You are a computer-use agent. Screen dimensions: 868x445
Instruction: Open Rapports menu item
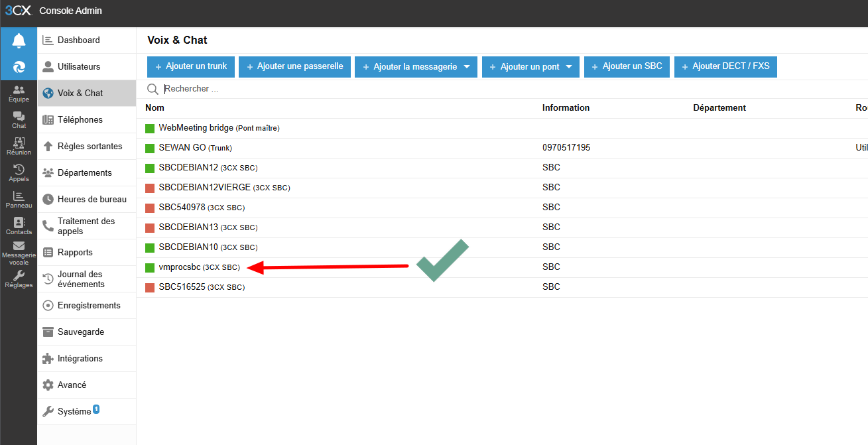pos(87,253)
